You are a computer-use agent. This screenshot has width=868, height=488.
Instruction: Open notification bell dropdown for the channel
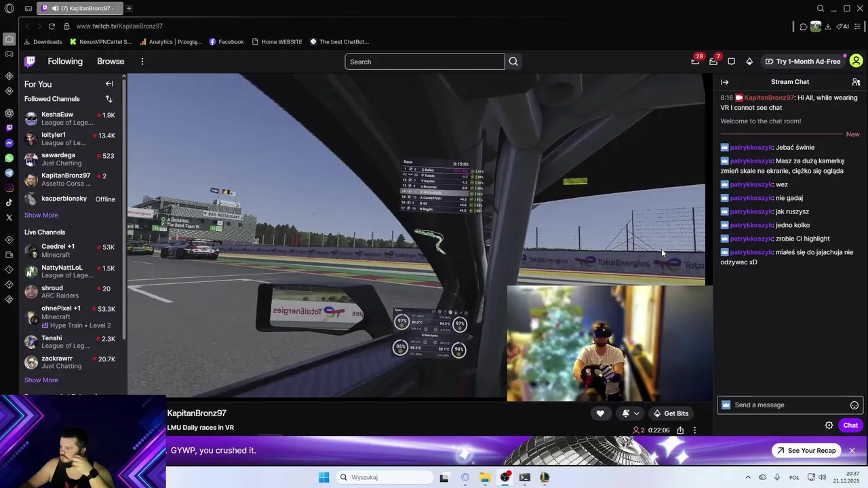[630, 413]
